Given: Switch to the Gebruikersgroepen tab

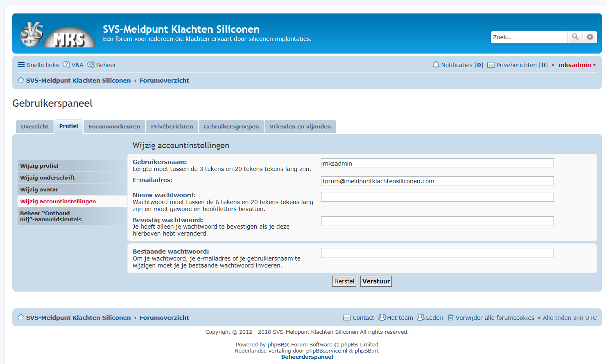Looking at the screenshot, I should coord(231,127).
